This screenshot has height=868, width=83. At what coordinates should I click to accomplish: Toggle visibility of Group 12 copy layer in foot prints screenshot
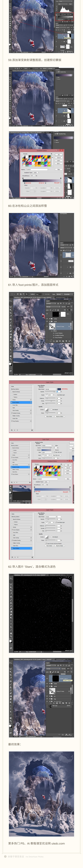[47, 326]
